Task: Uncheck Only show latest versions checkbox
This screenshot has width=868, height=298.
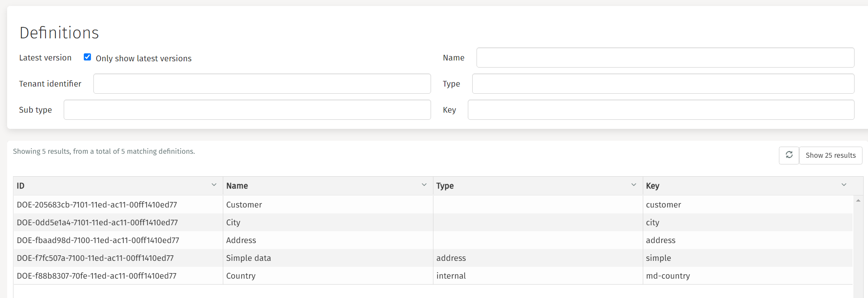Action: click(87, 57)
